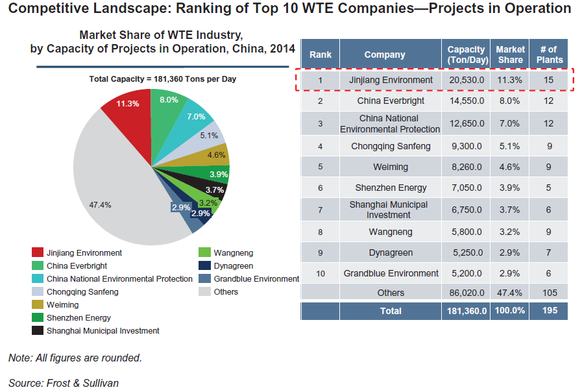Click the gray Others legend swatch
582x392 pixels.
204,291
